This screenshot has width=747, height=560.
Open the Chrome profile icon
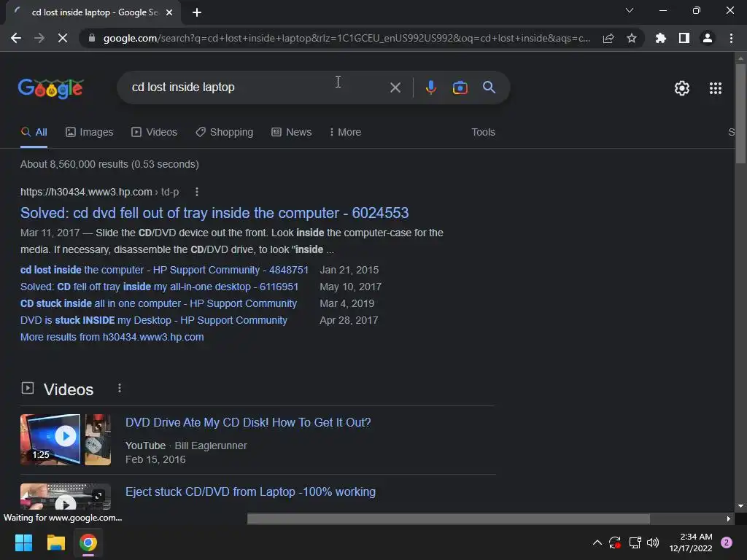pos(708,38)
